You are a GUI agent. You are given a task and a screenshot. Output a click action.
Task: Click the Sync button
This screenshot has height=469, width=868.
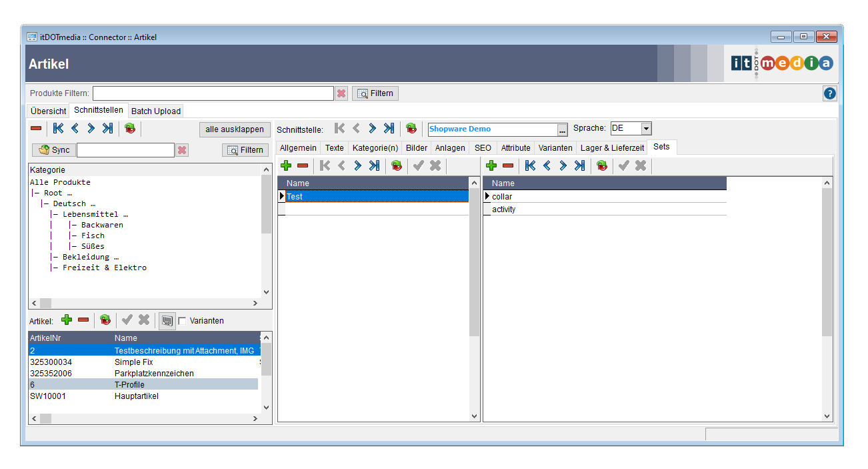pyautogui.click(x=54, y=150)
